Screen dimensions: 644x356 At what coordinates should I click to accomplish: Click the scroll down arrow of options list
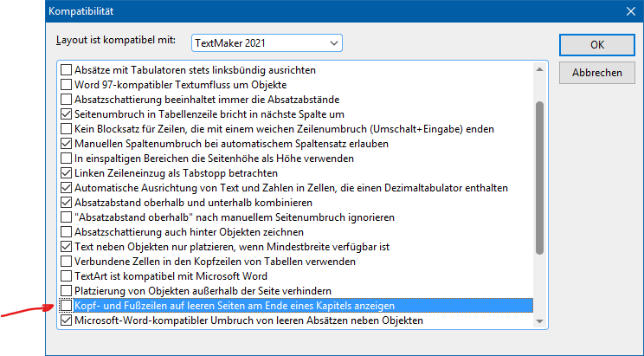tap(540, 321)
